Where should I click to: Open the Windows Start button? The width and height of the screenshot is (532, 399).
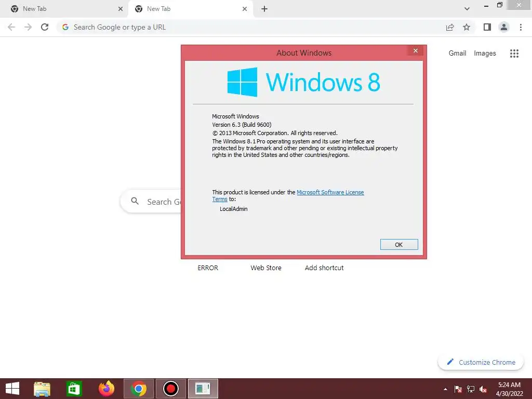click(x=12, y=389)
